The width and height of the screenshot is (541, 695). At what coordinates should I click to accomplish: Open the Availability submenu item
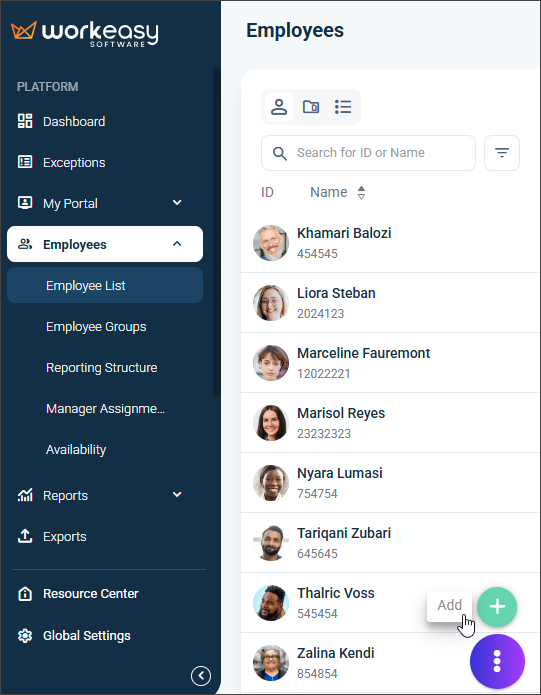(76, 449)
